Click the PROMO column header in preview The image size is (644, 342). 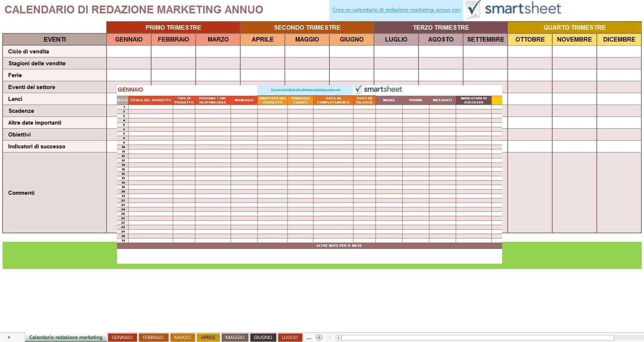point(416,100)
